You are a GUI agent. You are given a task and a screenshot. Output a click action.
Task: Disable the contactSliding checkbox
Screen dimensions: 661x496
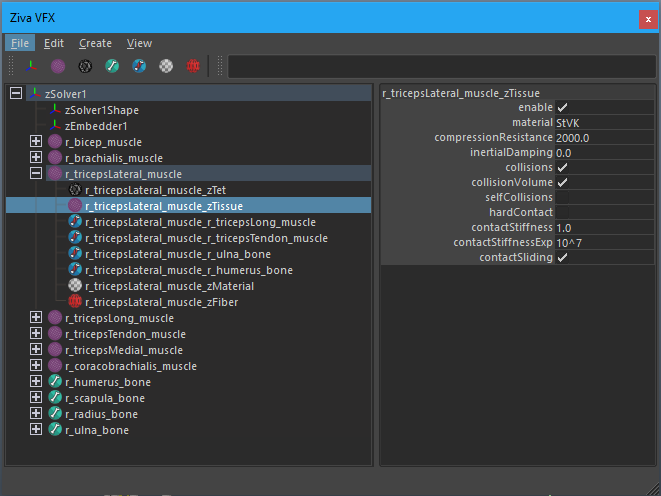point(562,257)
